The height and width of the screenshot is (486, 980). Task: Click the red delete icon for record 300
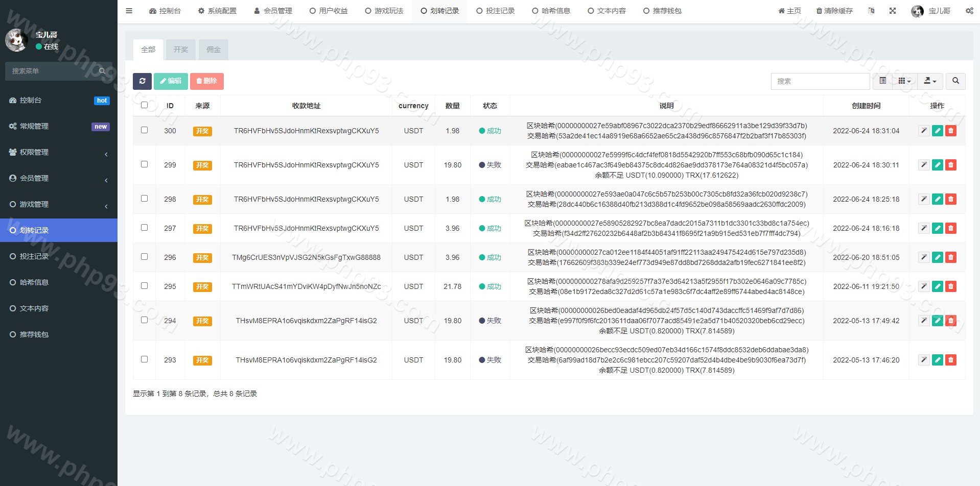pyautogui.click(x=950, y=131)
